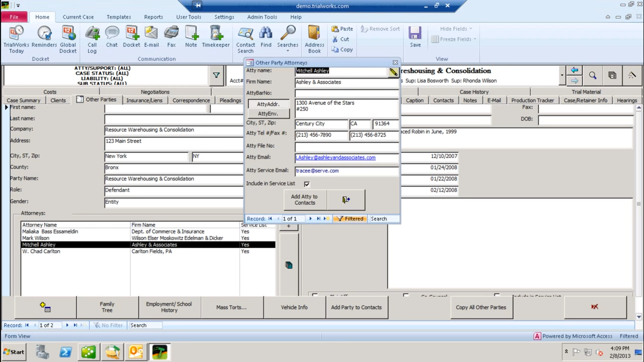
Task: Compose an E-mail from the ribbon
Action: point(151,37)
